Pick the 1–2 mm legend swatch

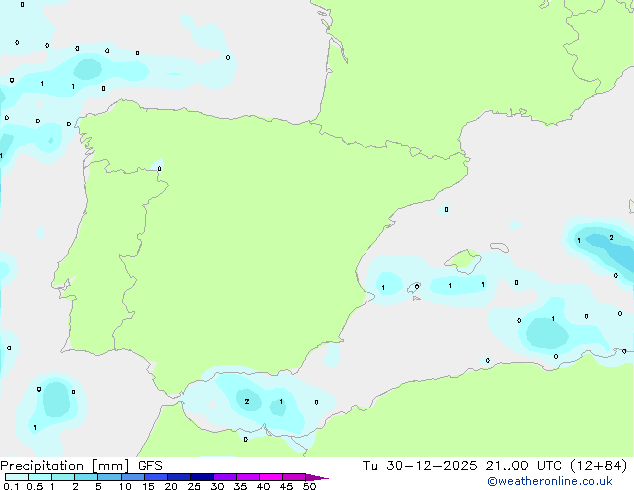point(63,477)
